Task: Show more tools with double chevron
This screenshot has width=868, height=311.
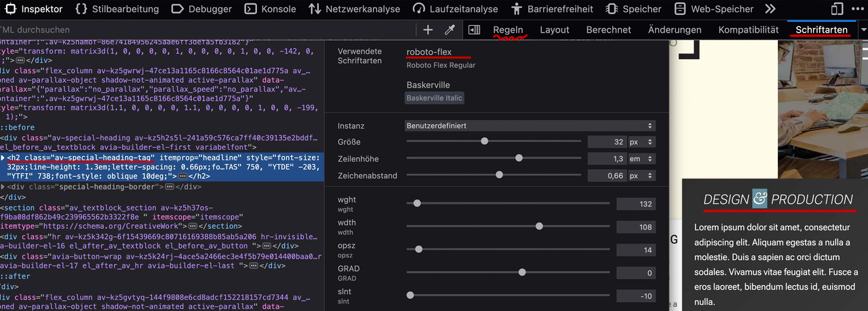Action: 770,9
